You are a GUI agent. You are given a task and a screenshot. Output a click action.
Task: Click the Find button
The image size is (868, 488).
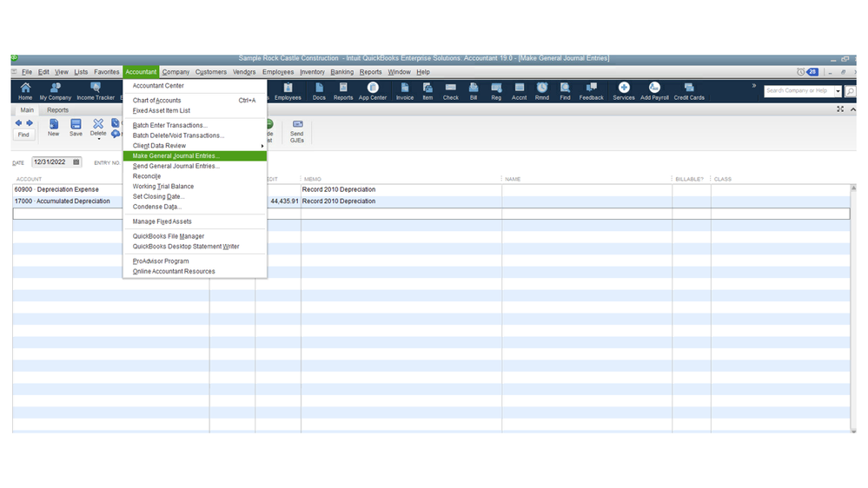click(23, 135)
